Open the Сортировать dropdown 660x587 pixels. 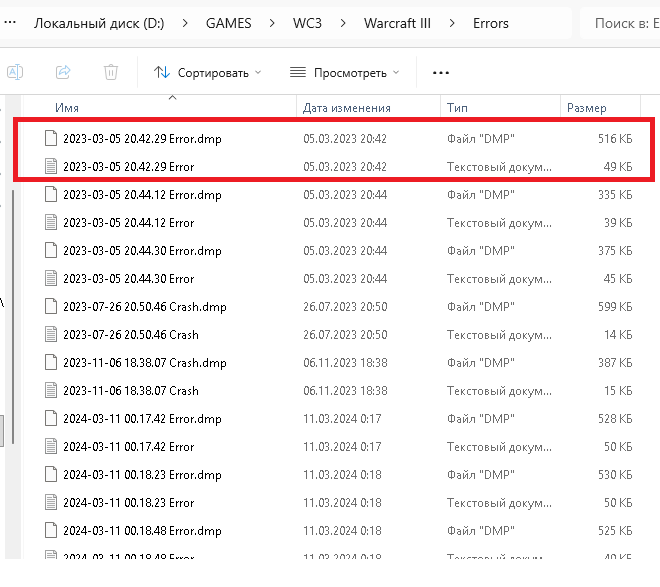[x=208, y=72]
